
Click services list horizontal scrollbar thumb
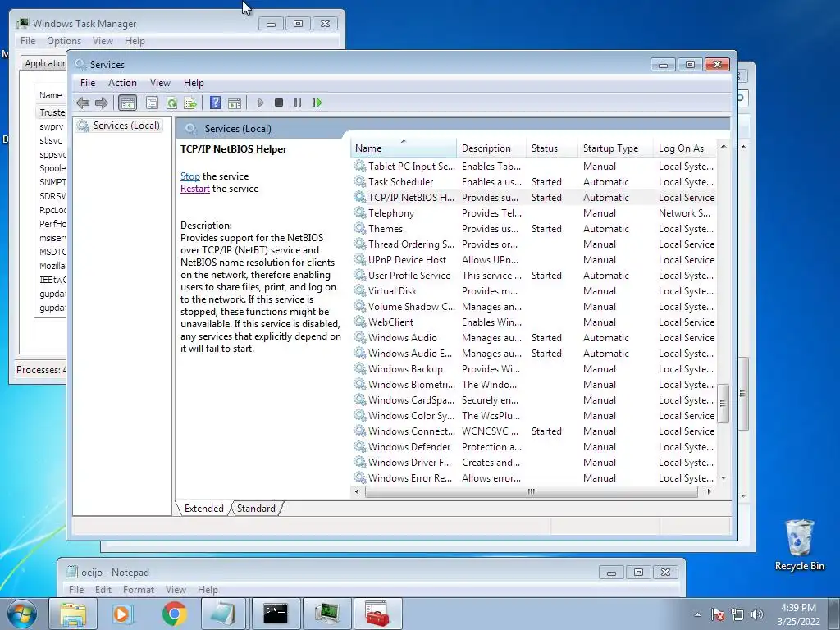(532, 492)
